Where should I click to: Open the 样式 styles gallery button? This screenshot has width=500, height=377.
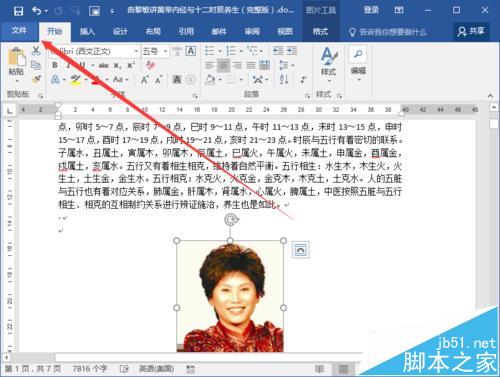tap(329, 65)
